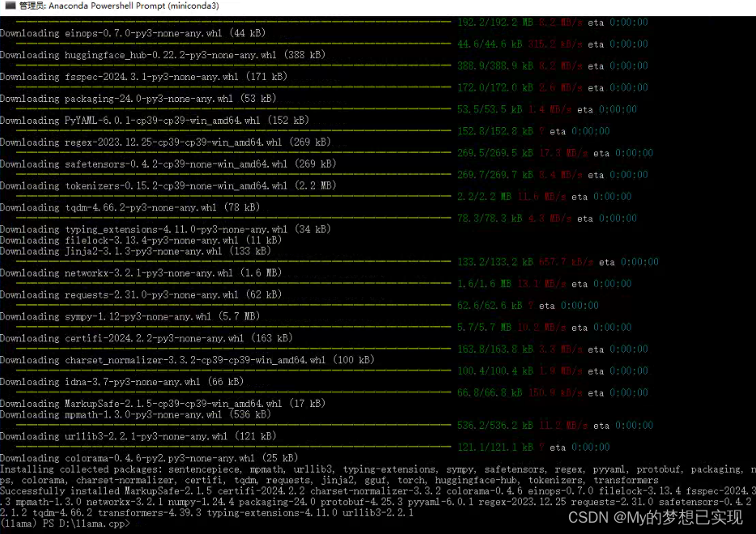Click the 'Downloading Jinja2-3.1.3' line

coord(135,251)
